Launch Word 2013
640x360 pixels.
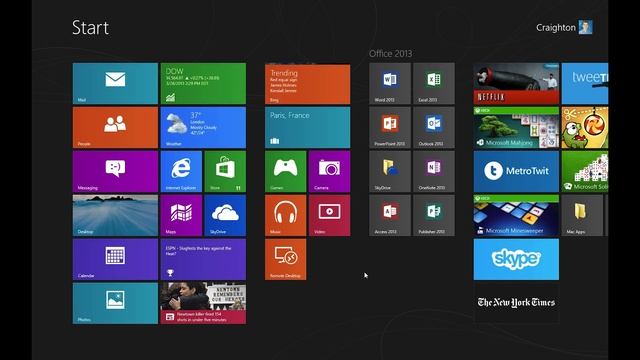click(390, 83)
